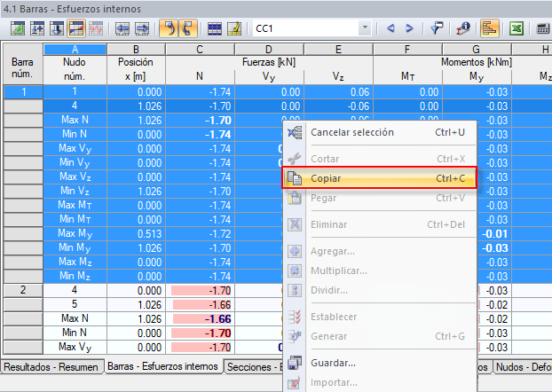The image size is (552, 392).
Task: Open the CC1 load case dropdown
Action: tap(365, 27)
